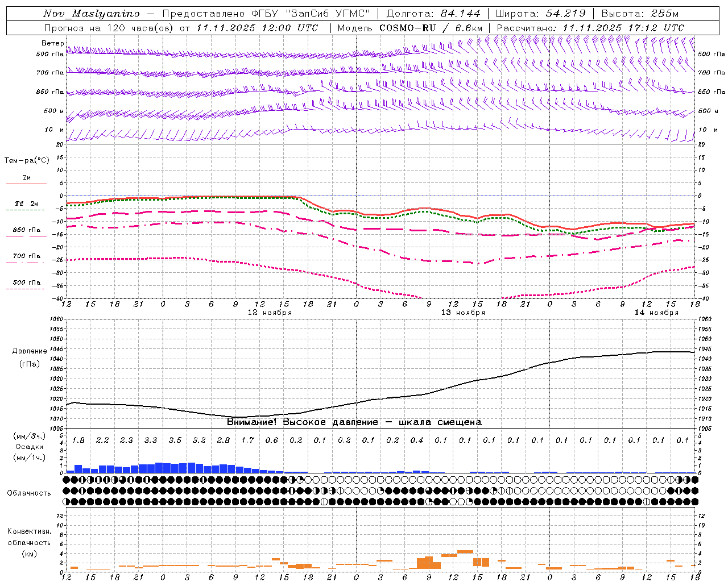Viewport: 728px width, 582px height.
Task: Click the Тем-ра(°C) temperature label
Action: pyautogui.click(x=27, y=161)
